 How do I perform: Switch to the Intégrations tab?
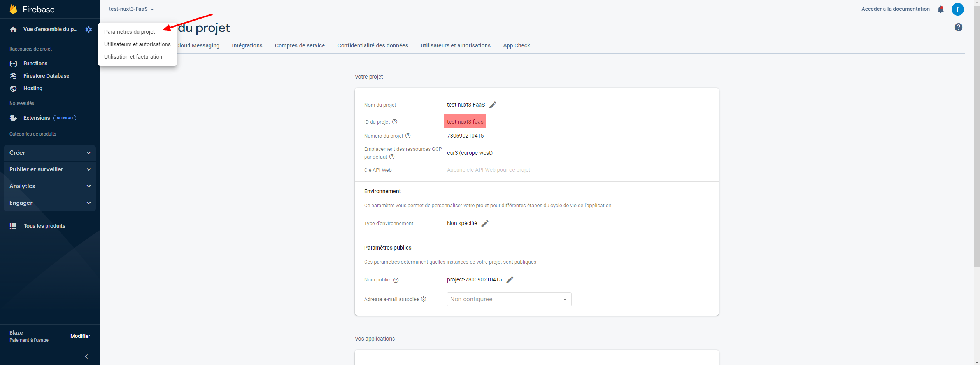pos(247,45)
